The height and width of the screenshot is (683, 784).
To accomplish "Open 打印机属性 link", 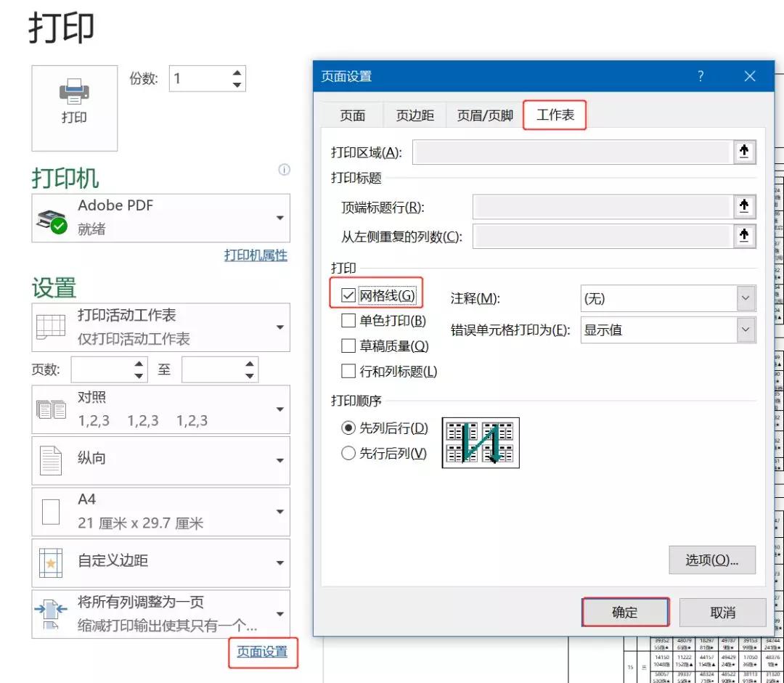I will coord(256,255).
